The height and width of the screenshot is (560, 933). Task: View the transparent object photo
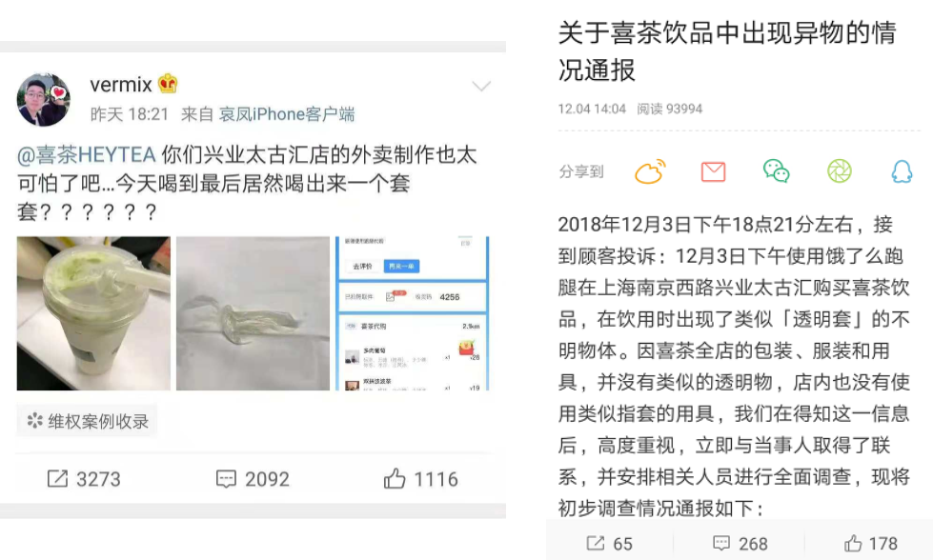pyautogui.click(x=253, y=313)
